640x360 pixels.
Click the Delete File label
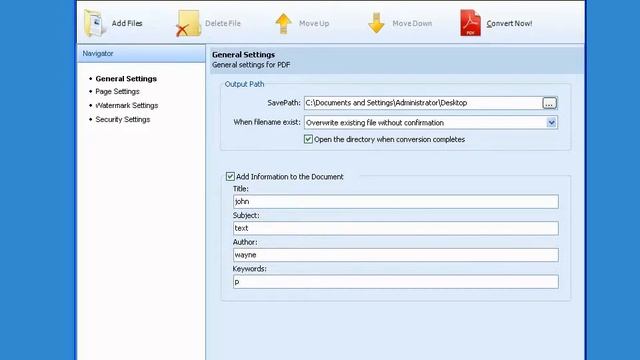(223, 24)
